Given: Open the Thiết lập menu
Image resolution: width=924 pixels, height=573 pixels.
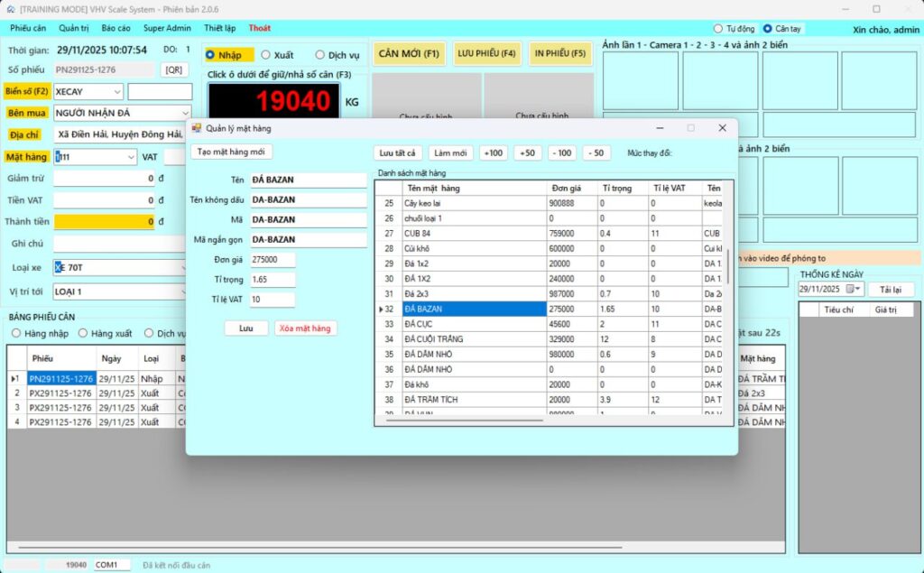Looking at the screenshot, I should coord(219,28).
